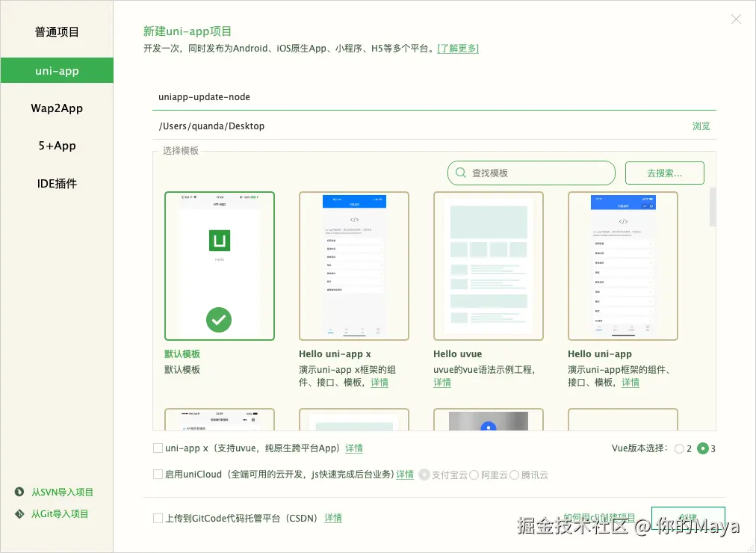Open 如何用cli创建项目 link
Screen dimensions: 756x553
[x=599, y=518]
